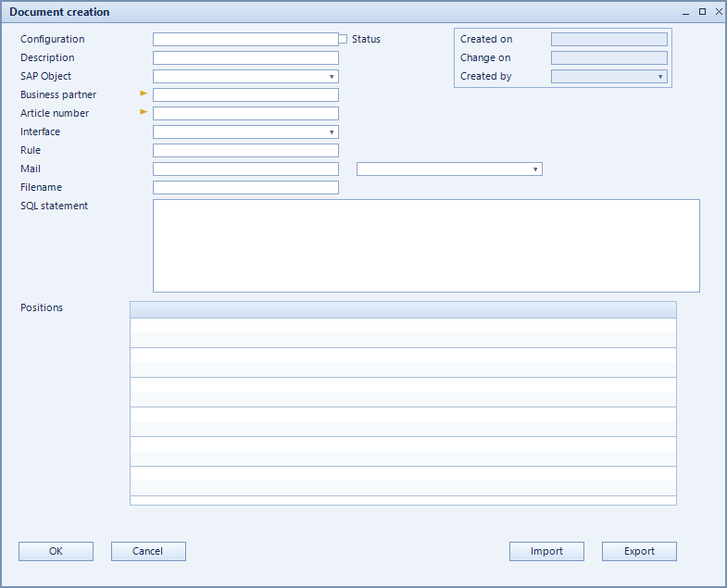Click the Rule input field
727x588 pixels.
(x=245, y=150)
